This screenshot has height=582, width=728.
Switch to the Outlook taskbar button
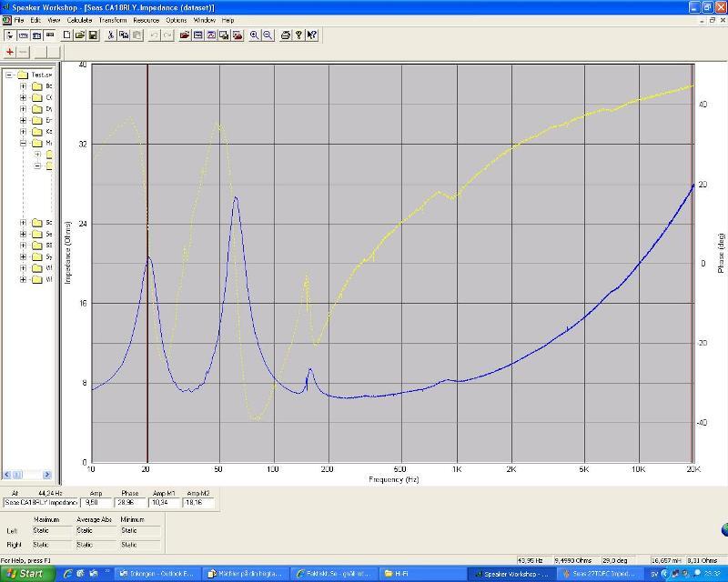click(156, 574)
